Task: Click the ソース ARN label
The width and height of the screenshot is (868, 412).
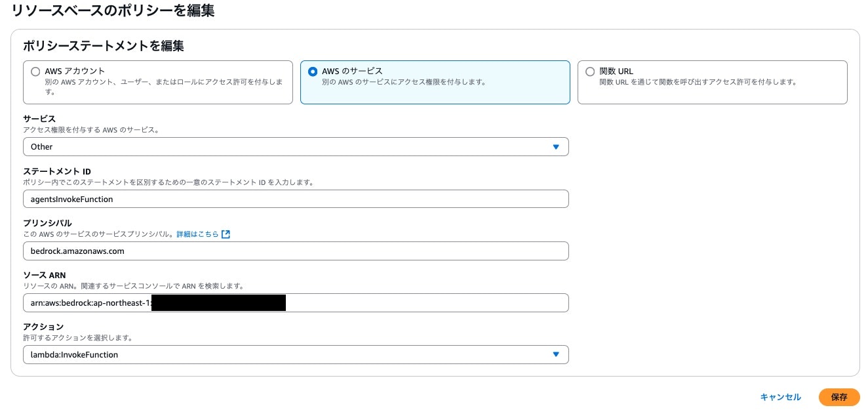Action: (45, 276)
